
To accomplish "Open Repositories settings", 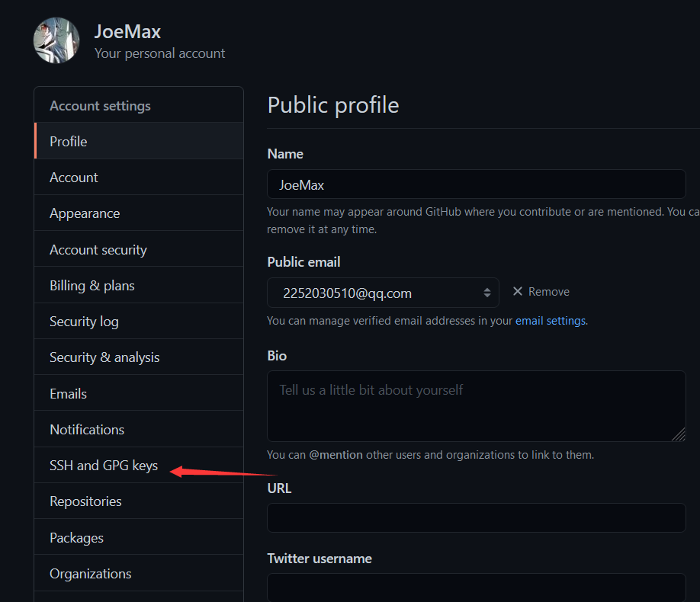I will (x=139, y=501).
